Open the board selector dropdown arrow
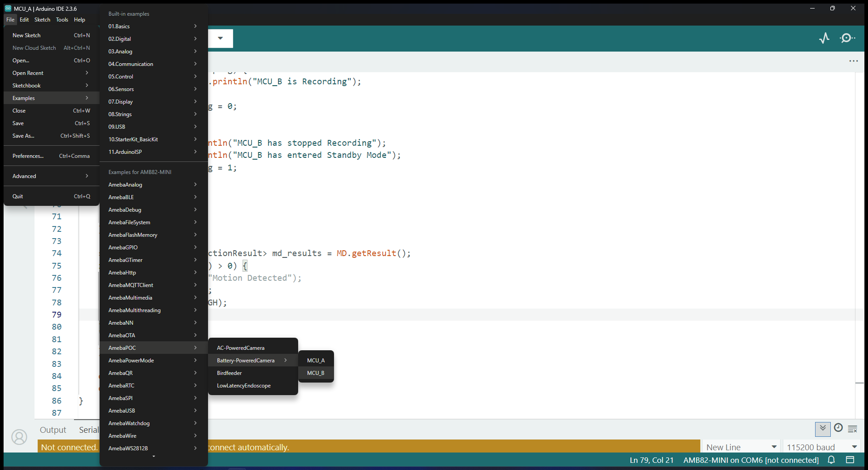 [x=220, y=38]
